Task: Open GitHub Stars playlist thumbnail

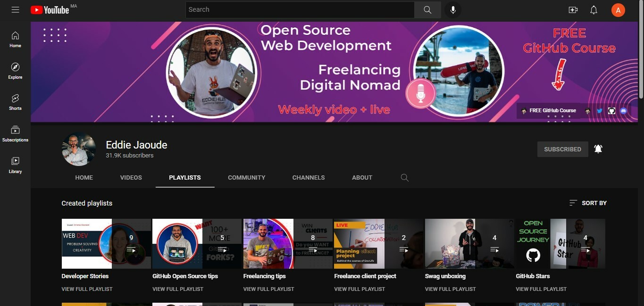Action: pyautogui.click(x=560, y=244)
